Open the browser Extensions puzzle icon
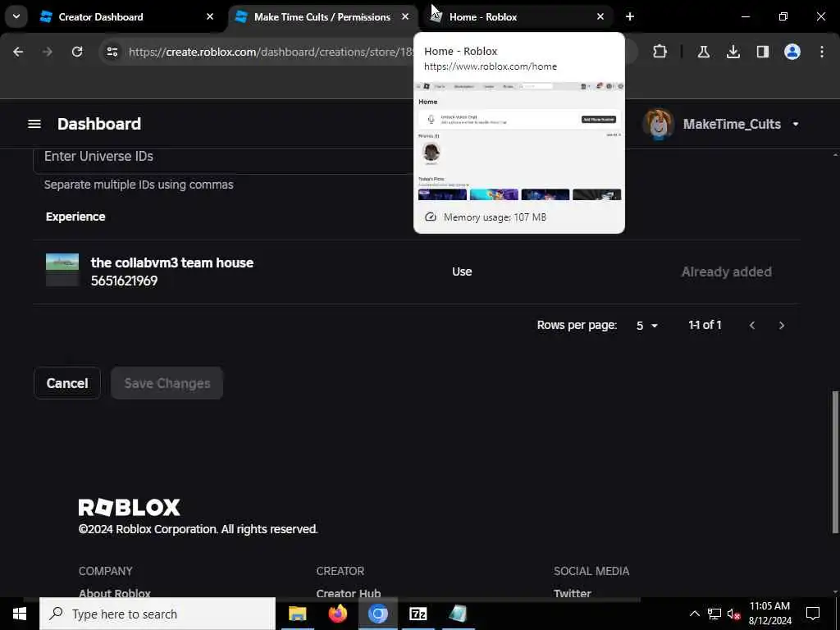Image resolution: width=840 pixels, height=630 pixels. [x=660, y=52]
